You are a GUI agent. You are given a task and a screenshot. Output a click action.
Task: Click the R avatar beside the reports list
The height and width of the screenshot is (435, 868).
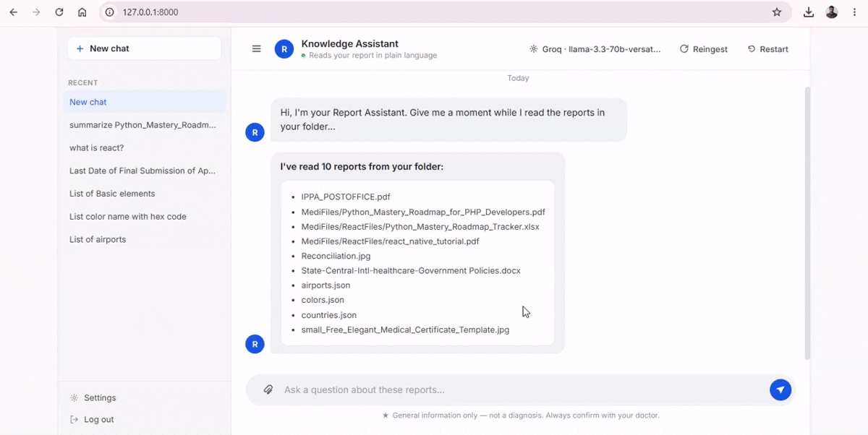[x=255, y=344]
